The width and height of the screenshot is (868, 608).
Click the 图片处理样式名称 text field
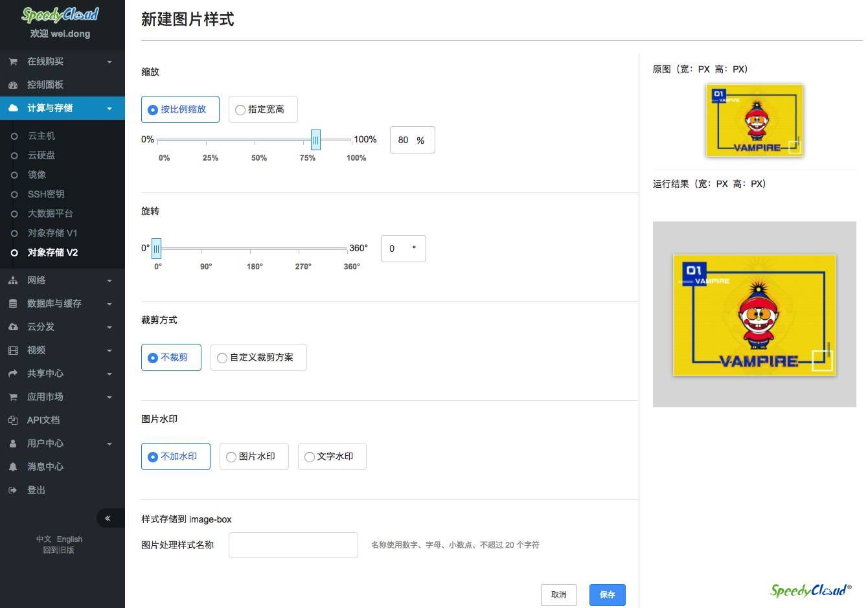click(x=293, y=545)
